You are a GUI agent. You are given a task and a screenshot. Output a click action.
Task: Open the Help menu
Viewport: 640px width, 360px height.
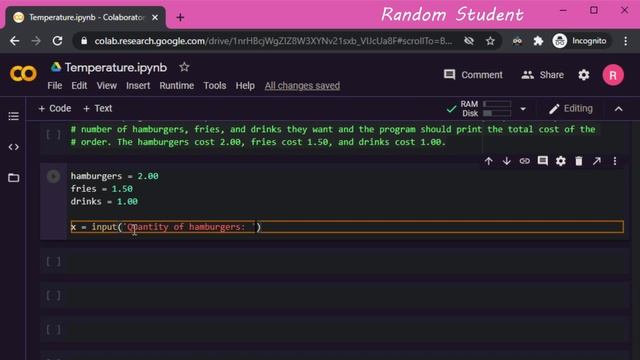[245, 86]
